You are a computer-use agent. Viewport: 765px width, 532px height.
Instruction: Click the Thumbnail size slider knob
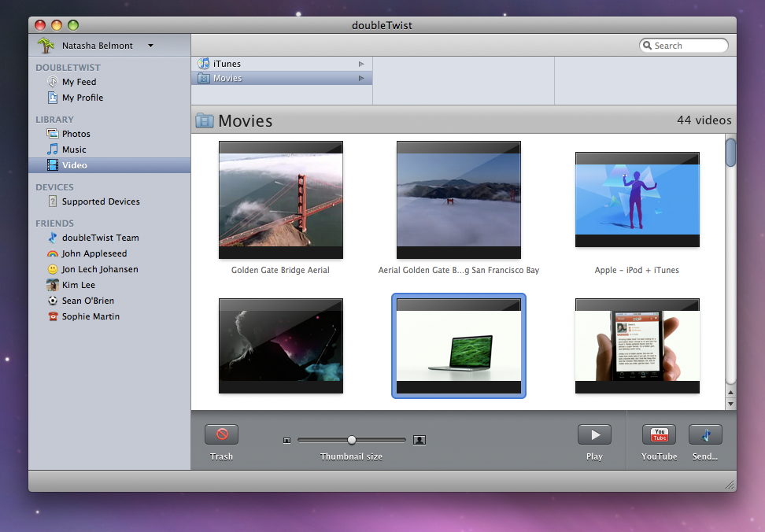tap(352, 440)
